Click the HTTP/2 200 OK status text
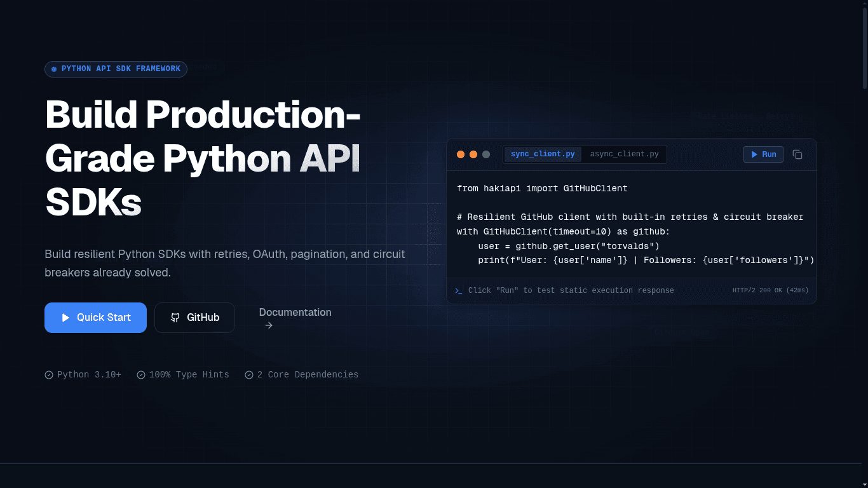Viewport: 868px width, 488px height. point(771,290)
